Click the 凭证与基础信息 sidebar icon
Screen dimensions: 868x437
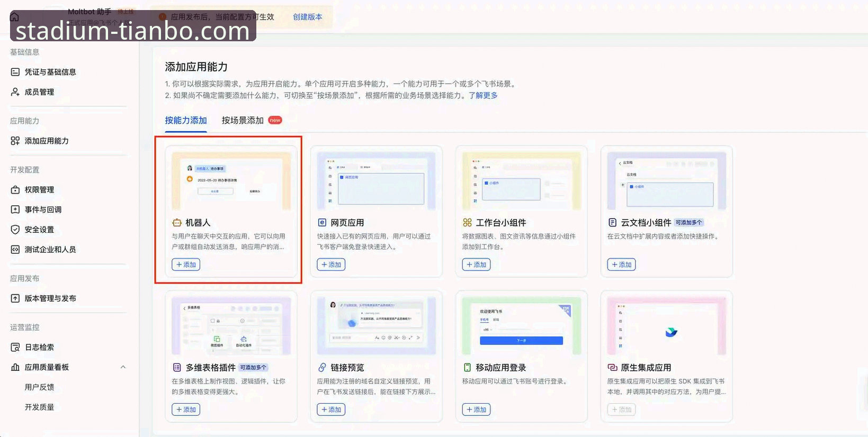pyautogui.click(x=15, y=72)
